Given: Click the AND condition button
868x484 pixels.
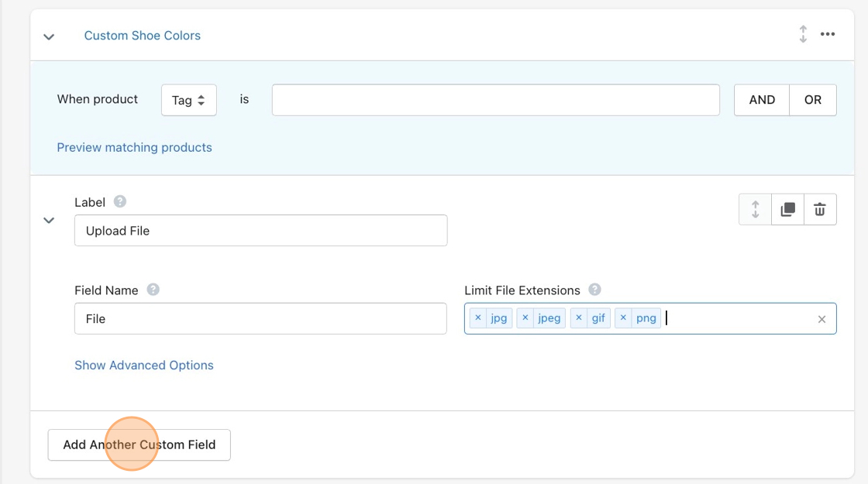Looking at the screenshot, I should tap(762, 100).
